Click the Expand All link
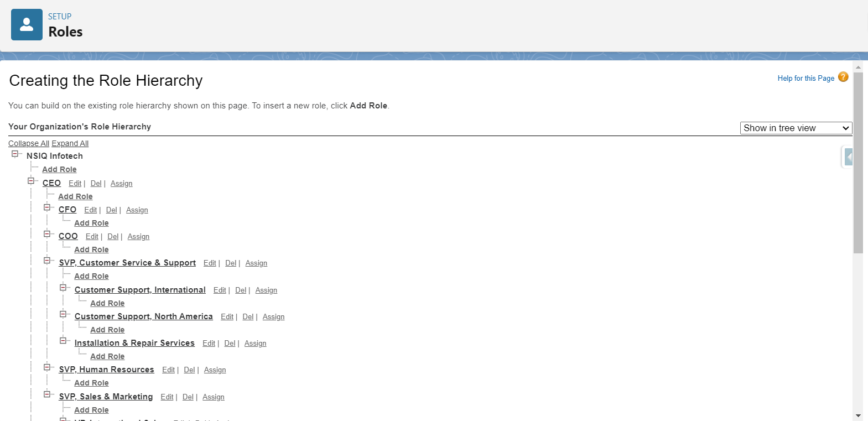The height and width of the screenshot is (421, 868). pos(70,143)
